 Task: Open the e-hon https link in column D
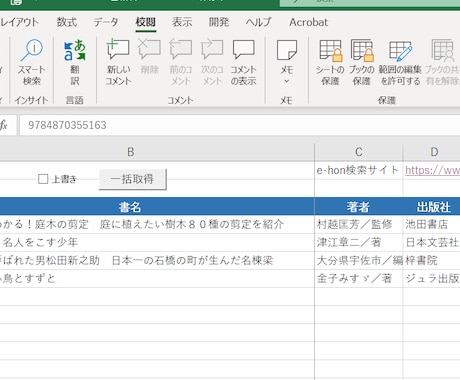(x=432, y=170)
